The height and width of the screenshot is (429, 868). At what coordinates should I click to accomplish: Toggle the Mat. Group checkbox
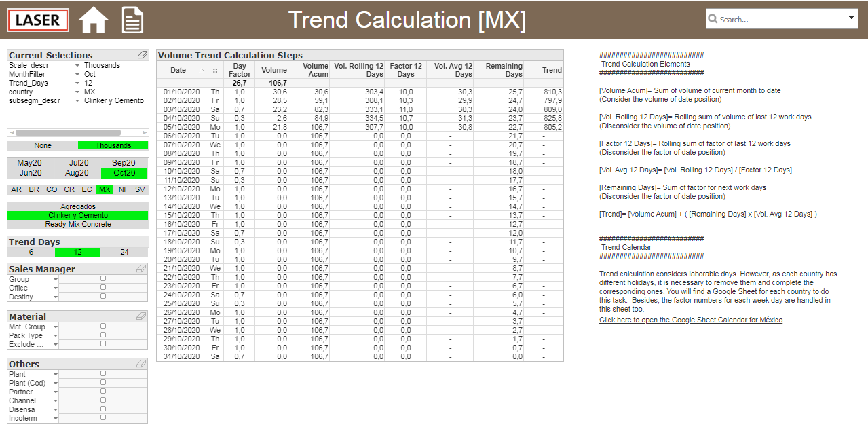(x=103, y=326)
